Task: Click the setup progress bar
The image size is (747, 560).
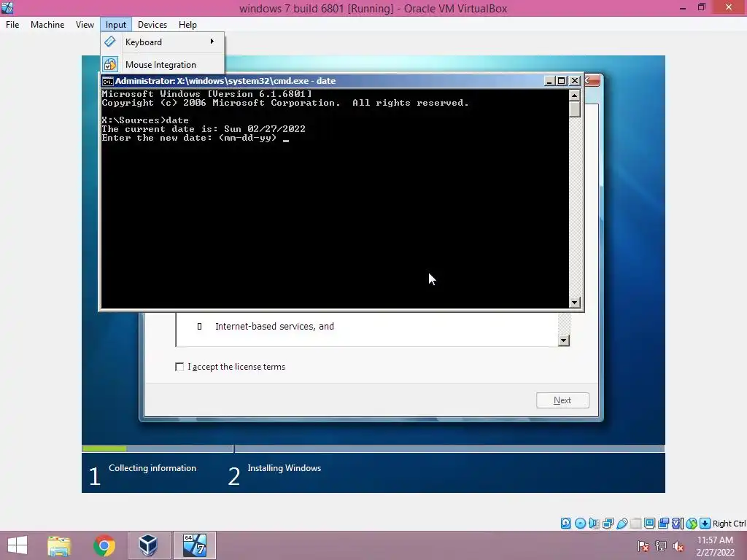Action: [x=373, y=448]
